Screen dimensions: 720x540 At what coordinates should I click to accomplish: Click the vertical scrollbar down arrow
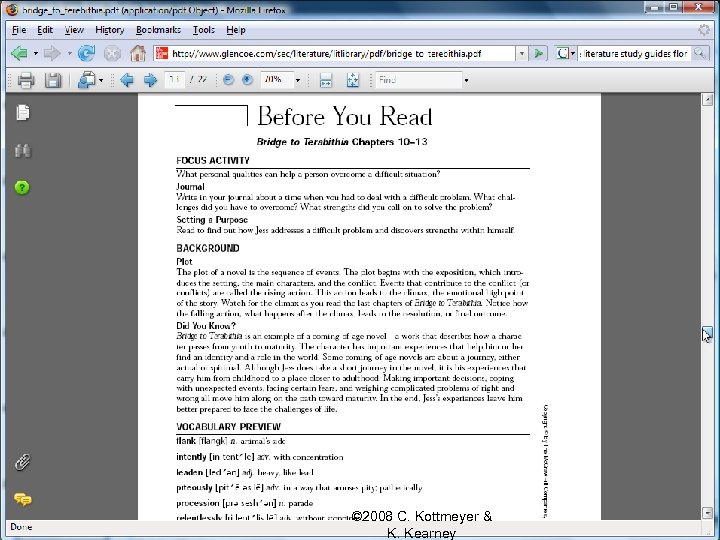coord(707,512)
